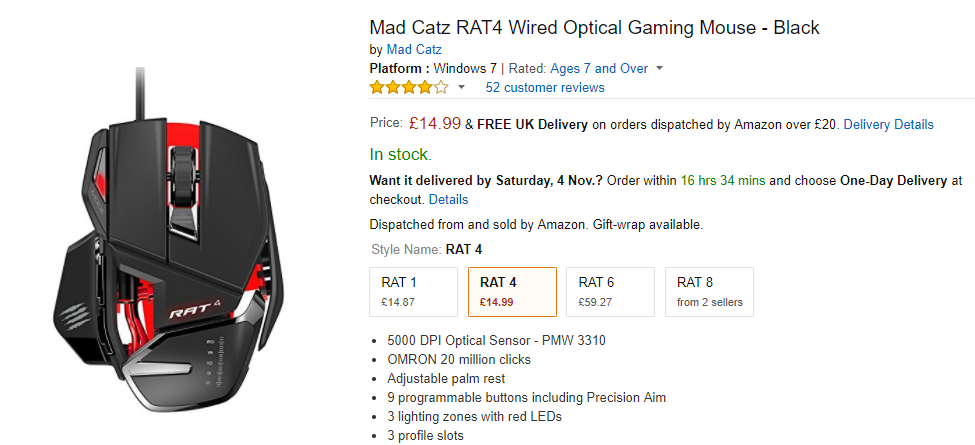Image resolution: width=975 pixels, height=445 pixels.
Task: Click the product title text
Action: tap(594, 26)
